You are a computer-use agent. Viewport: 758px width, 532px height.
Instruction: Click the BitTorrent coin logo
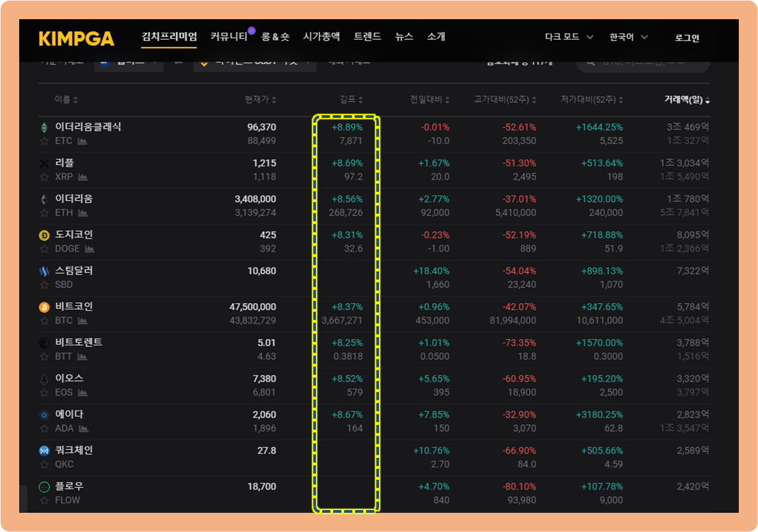point(44,343)
